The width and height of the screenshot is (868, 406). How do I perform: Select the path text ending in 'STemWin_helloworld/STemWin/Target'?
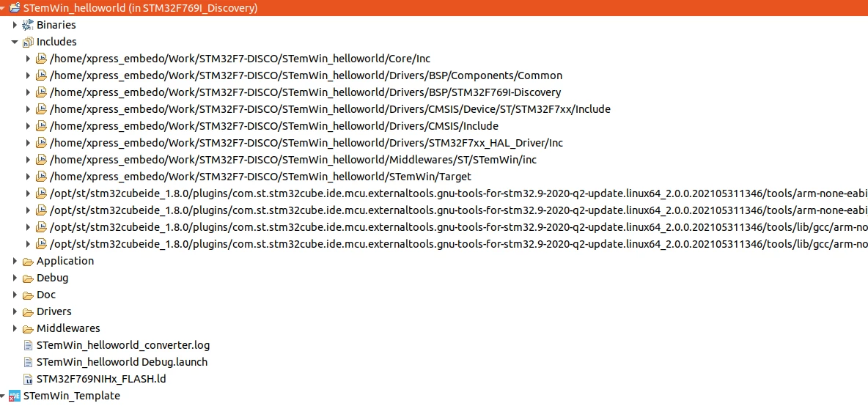[x=261, y=177]
